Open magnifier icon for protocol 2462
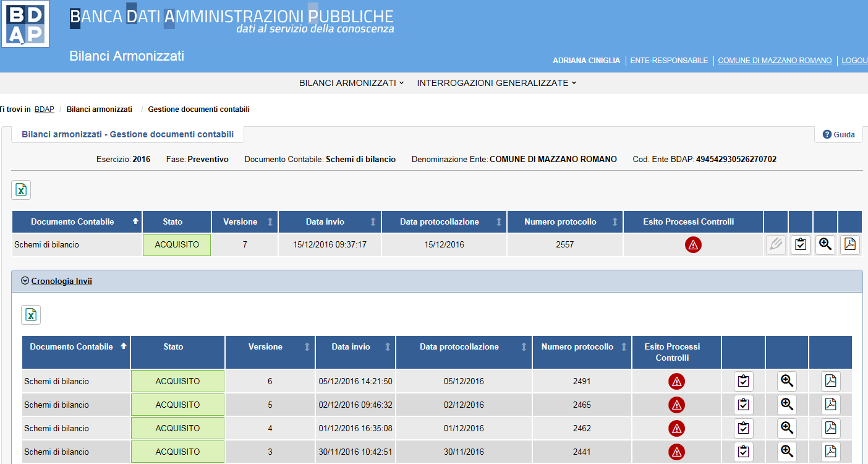868x464 pixels. 787,429
